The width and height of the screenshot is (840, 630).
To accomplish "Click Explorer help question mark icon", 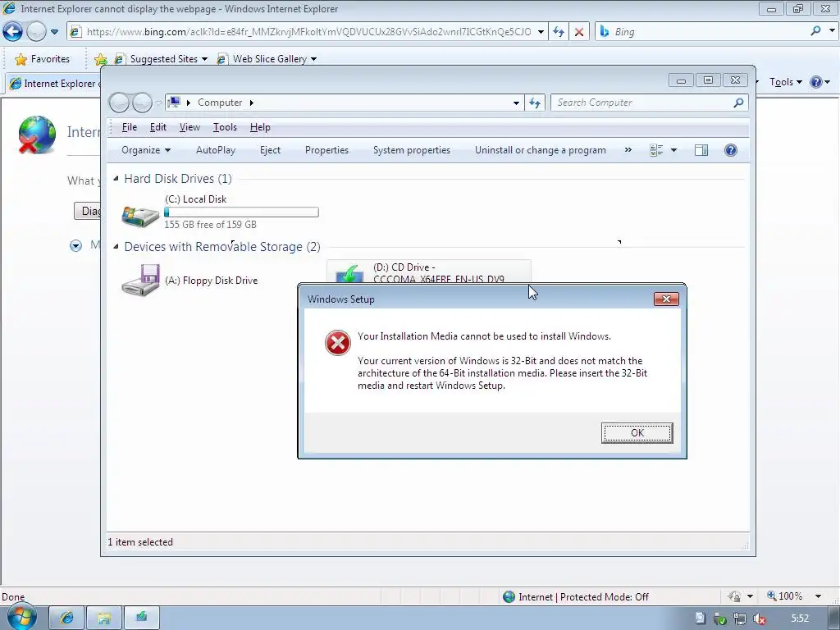I will tap(730, 150).
